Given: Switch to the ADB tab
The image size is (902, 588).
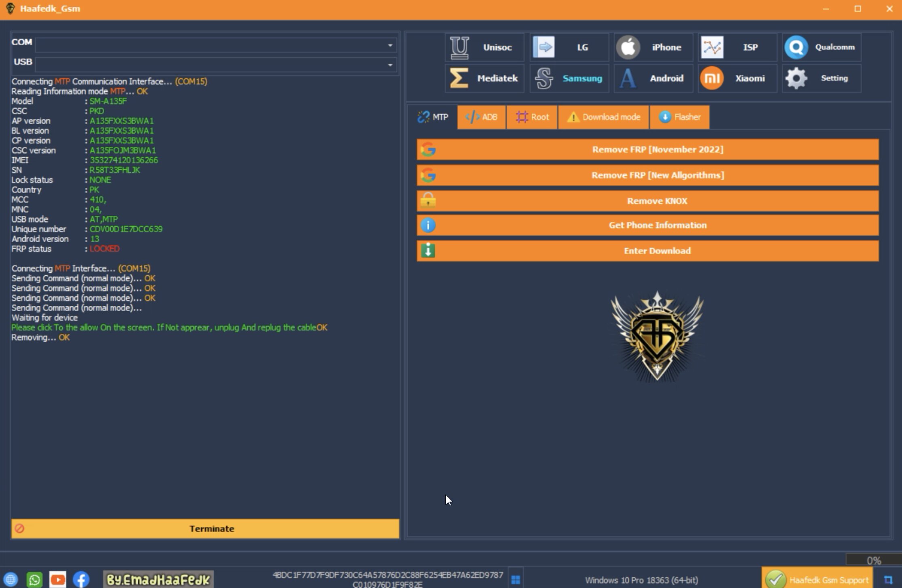Looking at the screenshot, I should coord(481,117).
